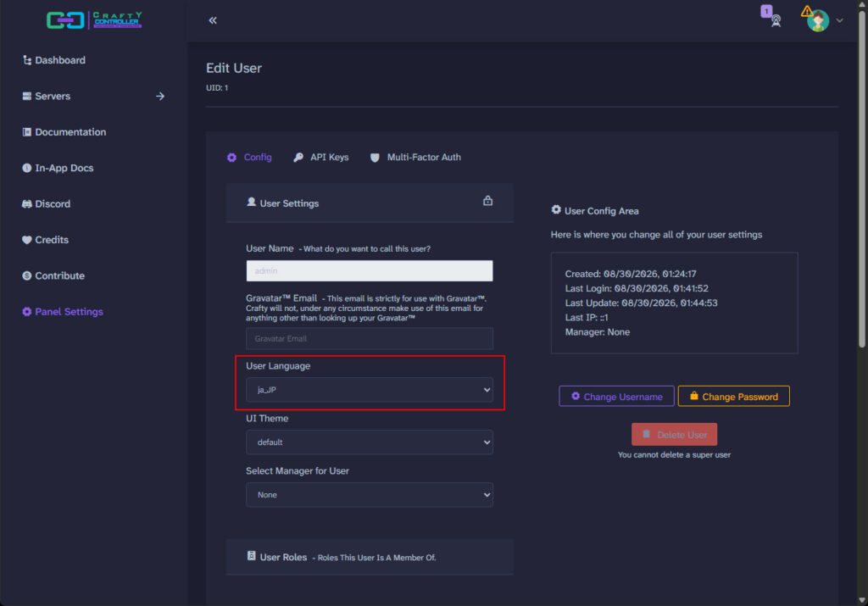Click the Servers stack icon

(26, 96)
